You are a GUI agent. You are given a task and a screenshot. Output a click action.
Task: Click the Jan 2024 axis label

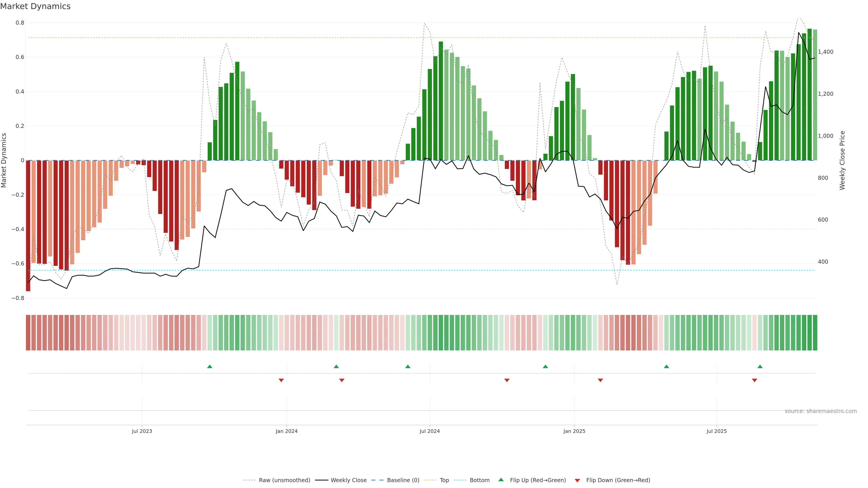click(x=286, y=431)
